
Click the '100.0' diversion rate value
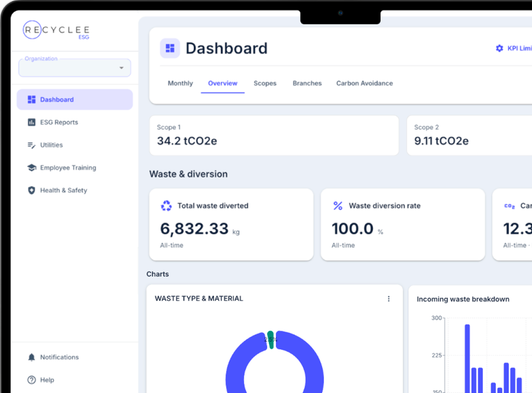pos(352,228)
